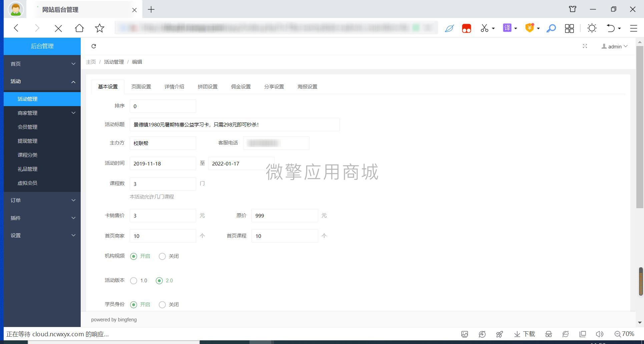
Task: Click the blue leaf speed-mode icon
Action: coord(449,28)
